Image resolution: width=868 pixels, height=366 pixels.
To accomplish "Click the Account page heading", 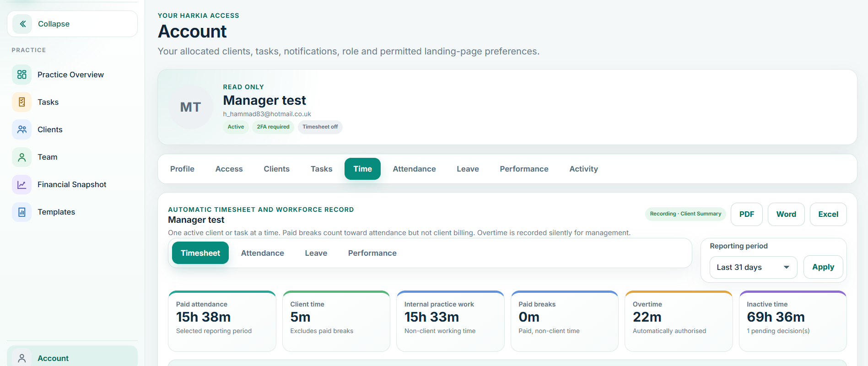I will 192,32.
